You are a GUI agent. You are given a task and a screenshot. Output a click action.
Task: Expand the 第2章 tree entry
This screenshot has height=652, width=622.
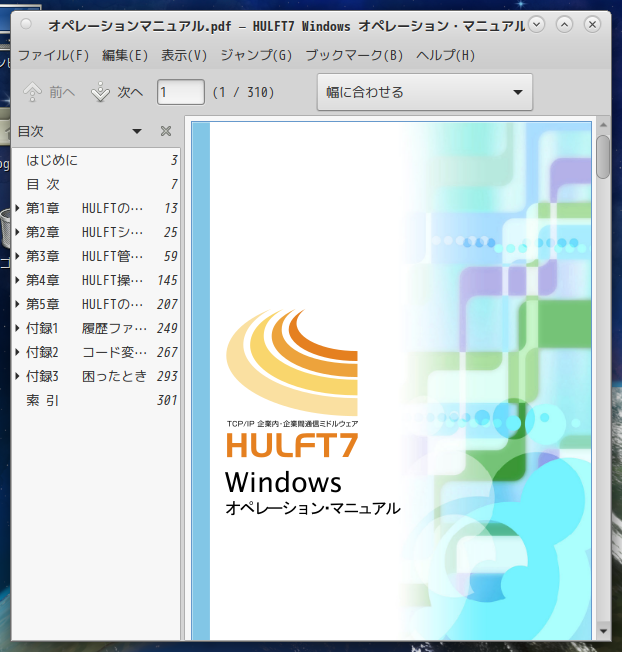(17, 232)
